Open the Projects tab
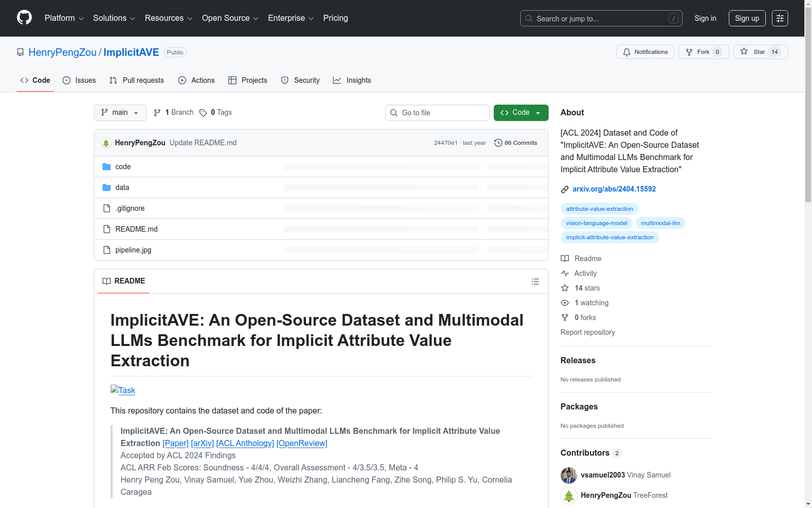Image resolution: width=812 pixels, height=508 pixels. (248, 80)
